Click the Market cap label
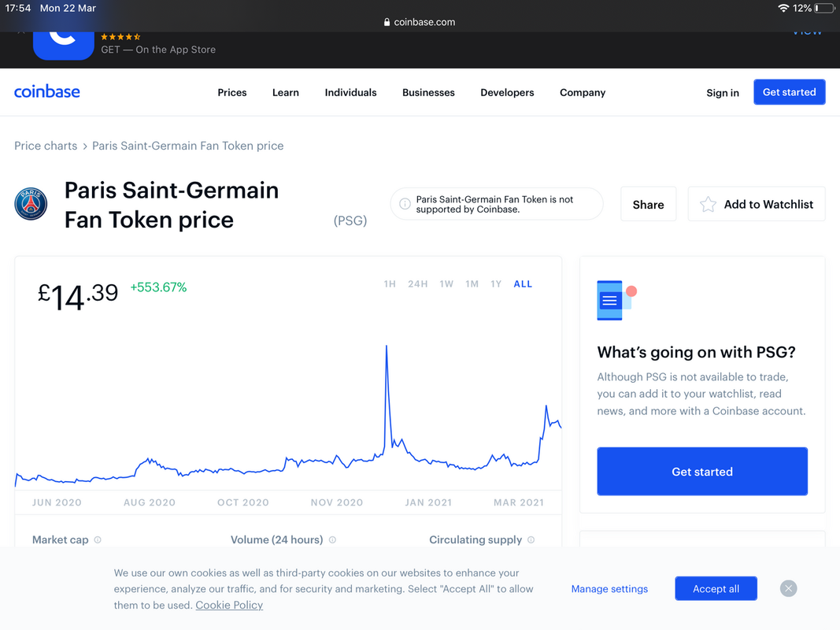The width and height of the screenshot is (840, 630). coord(60,539)
